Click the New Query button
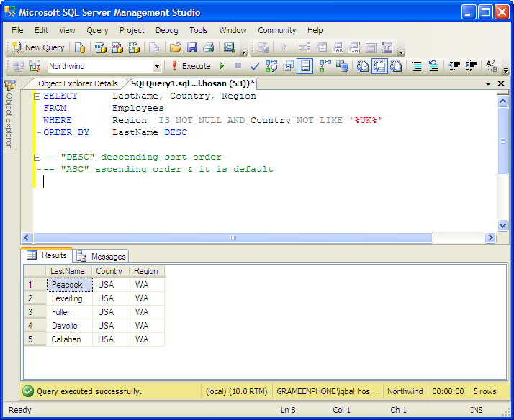 coord(38,47)
